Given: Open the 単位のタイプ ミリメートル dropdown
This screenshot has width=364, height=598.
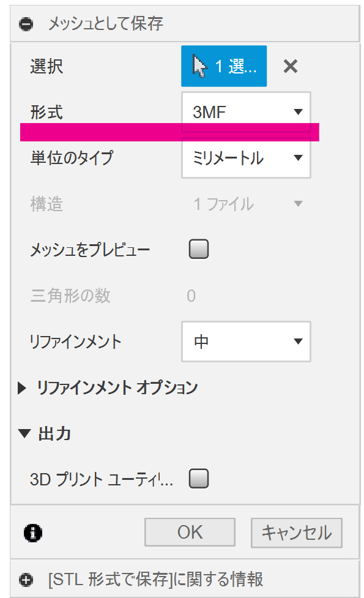Looking at the screenshot, I should pos(246,158).
